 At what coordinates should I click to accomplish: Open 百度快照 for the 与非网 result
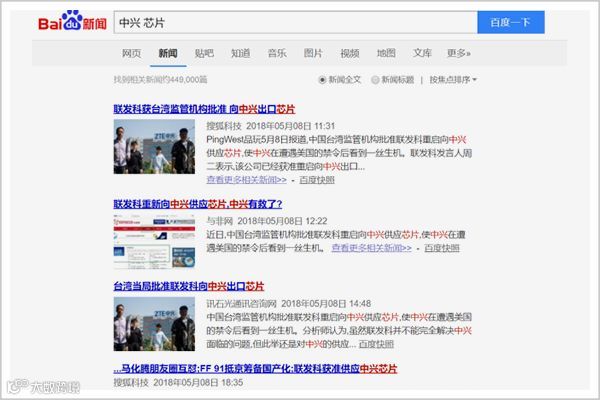tap(442, 248)
